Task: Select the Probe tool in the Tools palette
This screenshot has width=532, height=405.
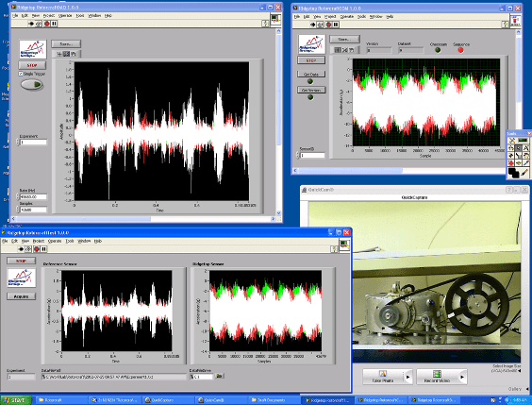Action: click(x=519, y=163)
